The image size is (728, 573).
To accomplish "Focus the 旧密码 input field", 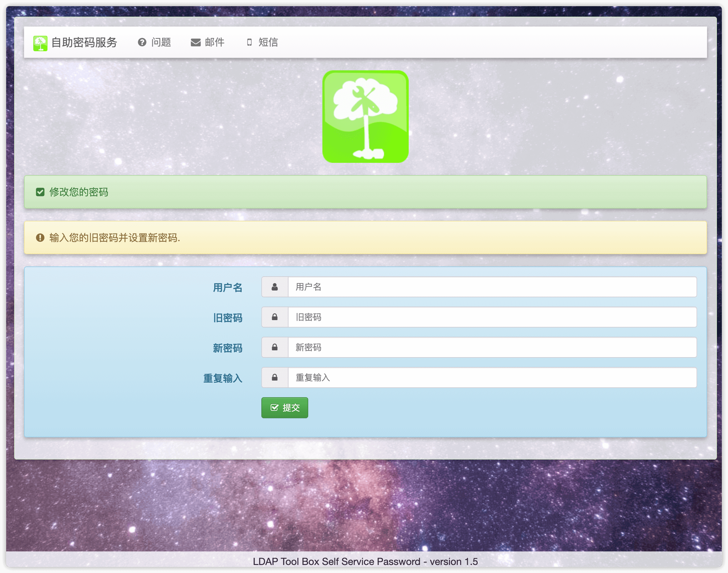I will tap(492, 317).
